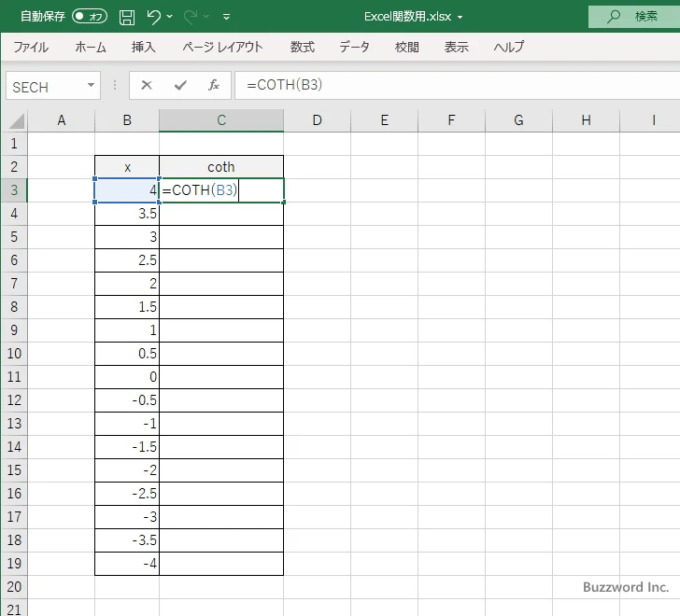The height and width of the screenshot is (616, 680).
Task: Select row 11 header
Action: coord(14,377)
